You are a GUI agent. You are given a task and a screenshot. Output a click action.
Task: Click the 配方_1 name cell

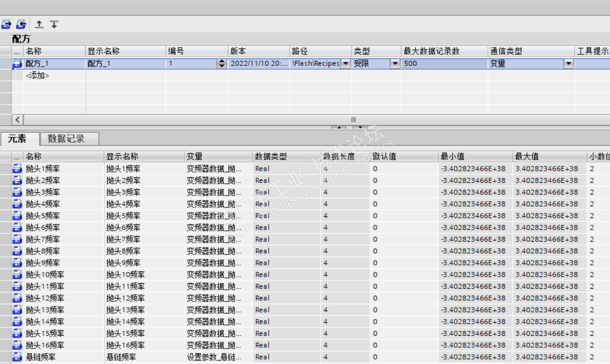click(55, 63)
